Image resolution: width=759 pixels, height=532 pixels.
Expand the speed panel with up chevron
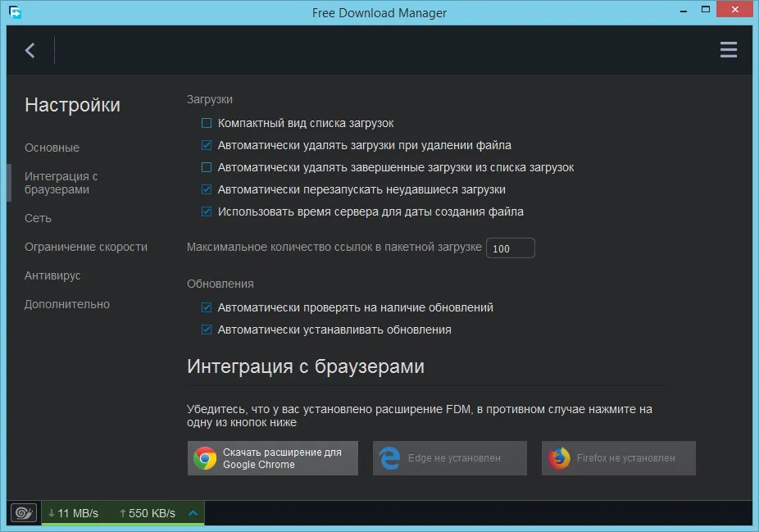193,512
